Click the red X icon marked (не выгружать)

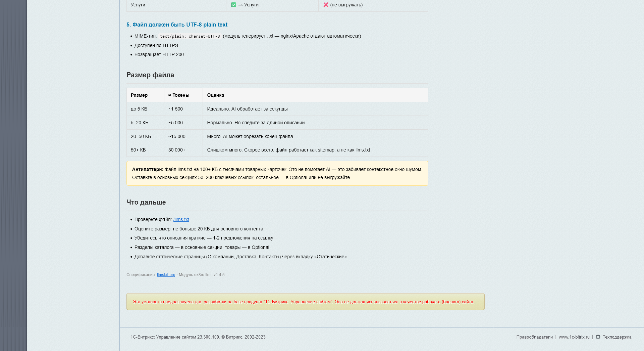(x=325, y=5)
